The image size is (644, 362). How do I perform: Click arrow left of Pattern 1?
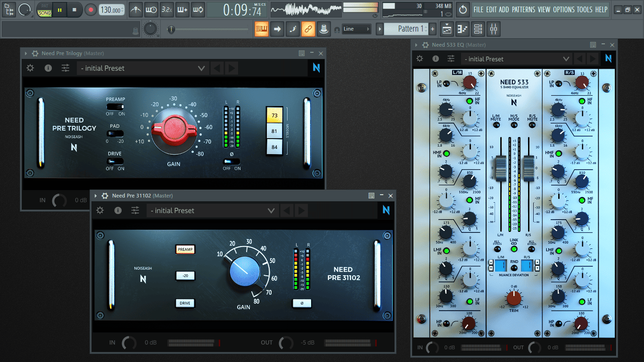tap(380, 29)
